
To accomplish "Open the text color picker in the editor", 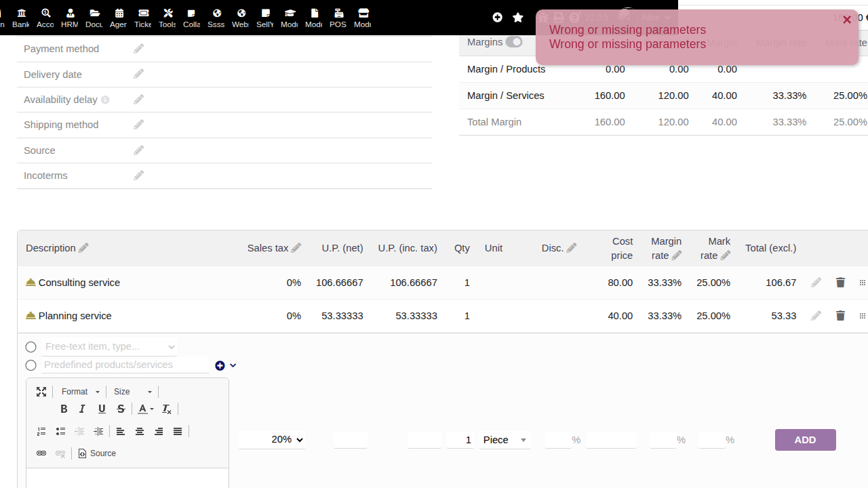I will 145,409.
